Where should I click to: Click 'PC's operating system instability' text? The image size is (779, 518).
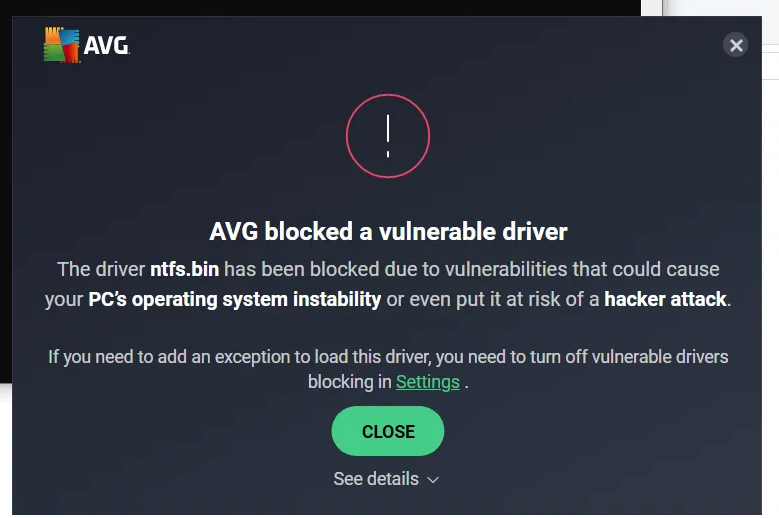(234, 299)
